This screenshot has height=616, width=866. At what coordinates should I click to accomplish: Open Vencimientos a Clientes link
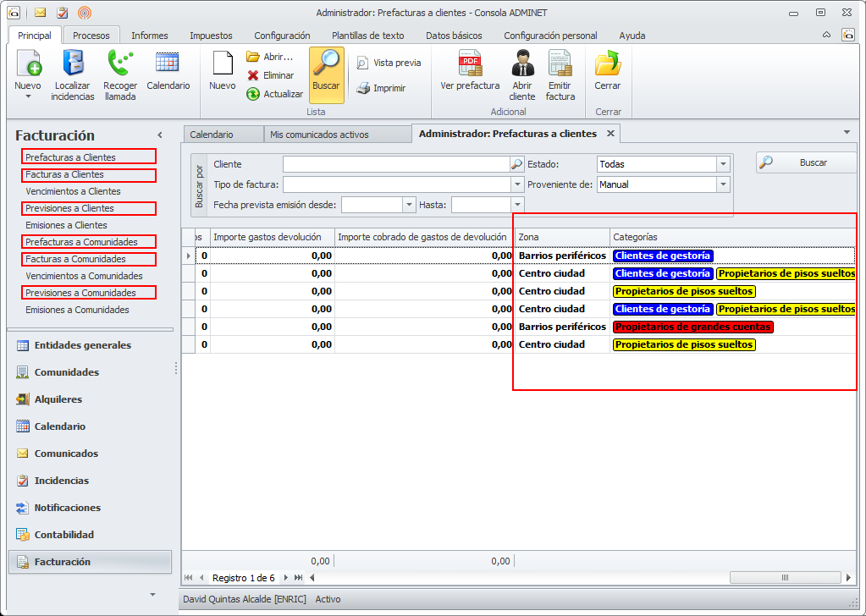pos(73,191)
